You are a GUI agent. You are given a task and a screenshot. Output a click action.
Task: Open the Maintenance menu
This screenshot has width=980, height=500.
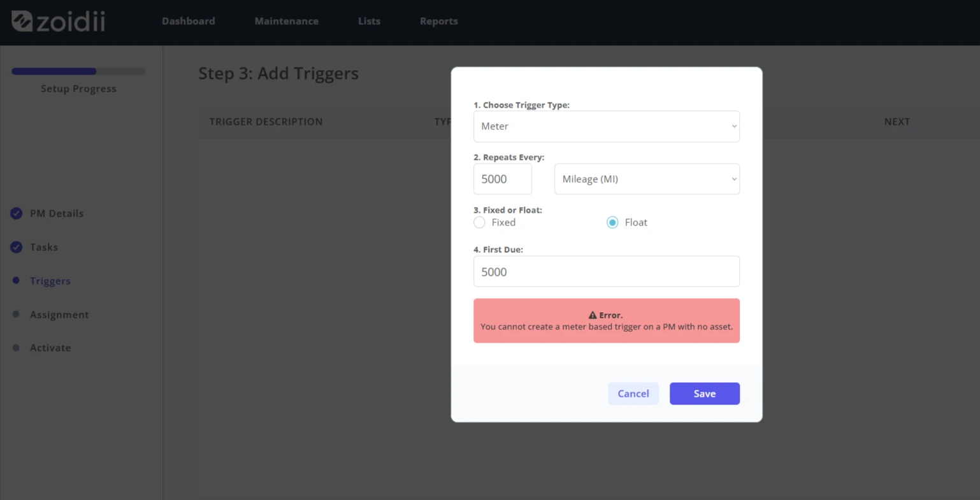pos(287,21)
